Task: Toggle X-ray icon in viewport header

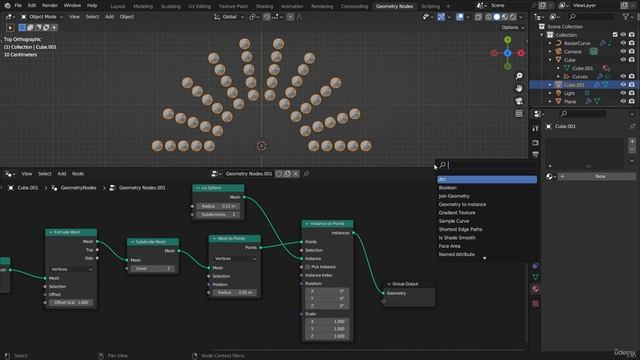Action: [x=478, y=17]
